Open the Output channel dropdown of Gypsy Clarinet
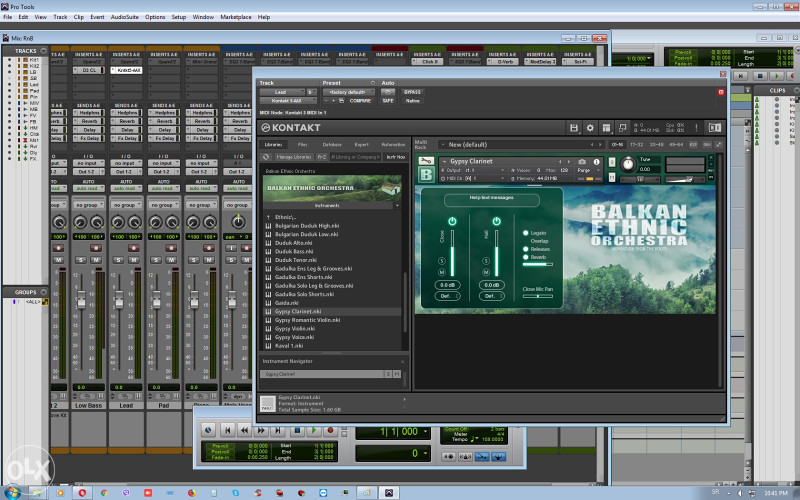Viewport: 800px width, 500px height. 472,170
